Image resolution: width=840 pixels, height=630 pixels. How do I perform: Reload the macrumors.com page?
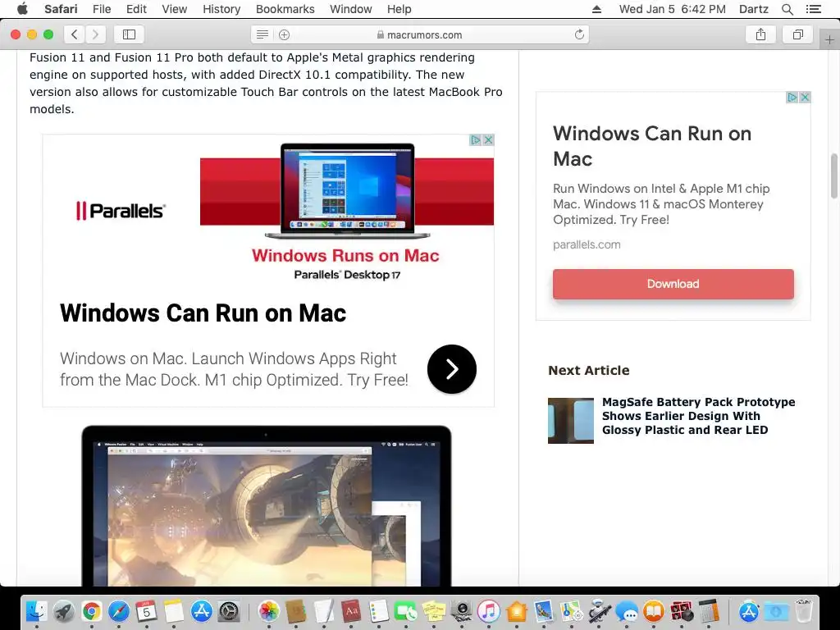[x=579, y=34]
